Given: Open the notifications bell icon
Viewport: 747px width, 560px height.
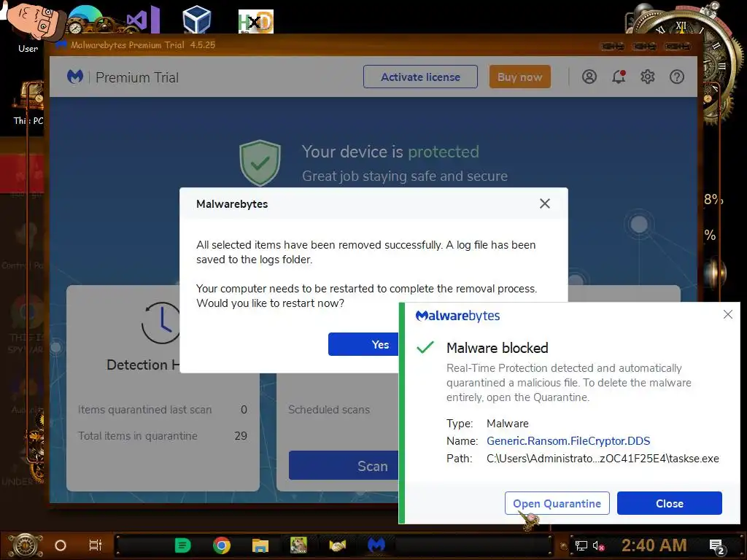Looking at the screenshot, I should (619, 77).
